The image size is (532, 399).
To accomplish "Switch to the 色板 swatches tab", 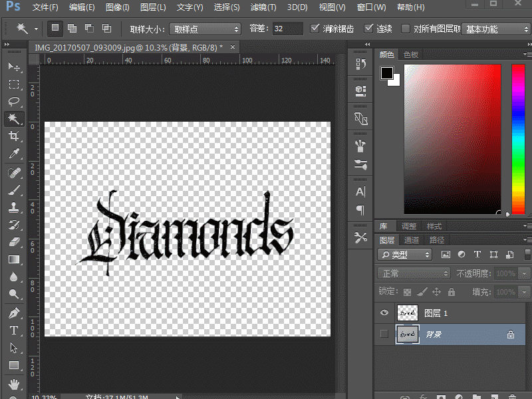I will pyautogui.click(x=411, y=55).
